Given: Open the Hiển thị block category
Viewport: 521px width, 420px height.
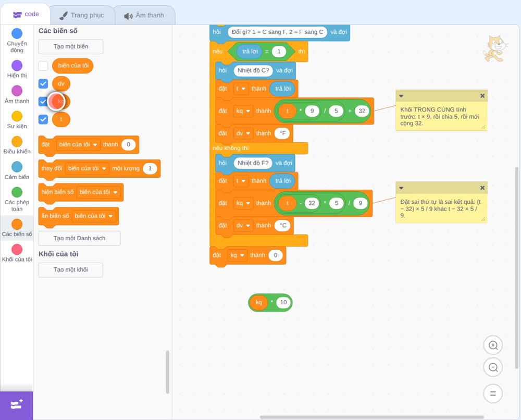Looking at the screenshot, I should click(x=17, y=69).
